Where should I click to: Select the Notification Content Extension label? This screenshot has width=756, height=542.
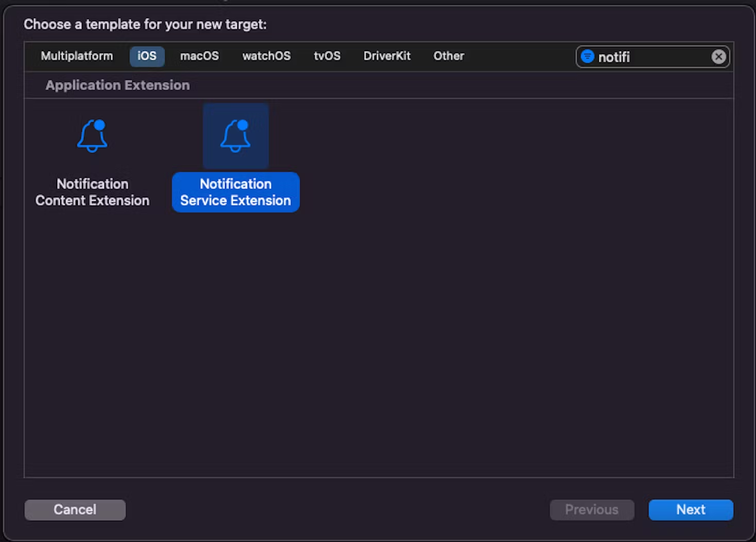tap(92, 192)
